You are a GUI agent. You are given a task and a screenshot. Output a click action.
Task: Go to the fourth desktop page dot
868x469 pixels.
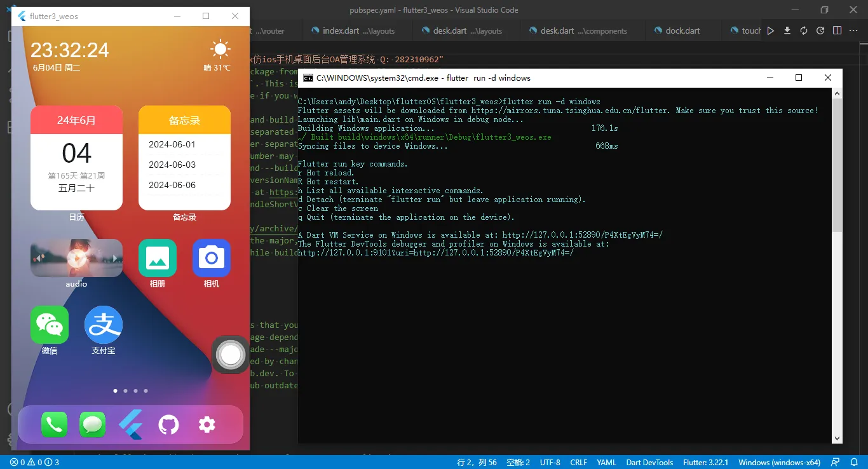[146, 391]
